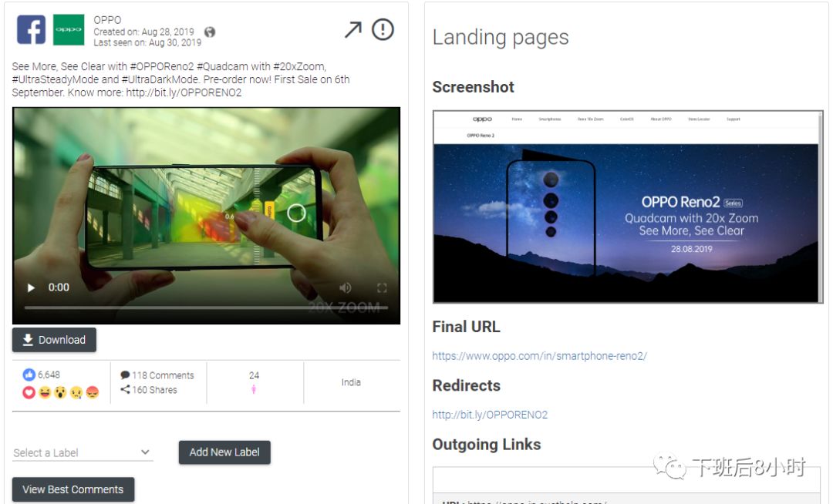Open the bit.ly/OPPORENO2 redirect link
The image size is (833, 504).
click(490, 415)
